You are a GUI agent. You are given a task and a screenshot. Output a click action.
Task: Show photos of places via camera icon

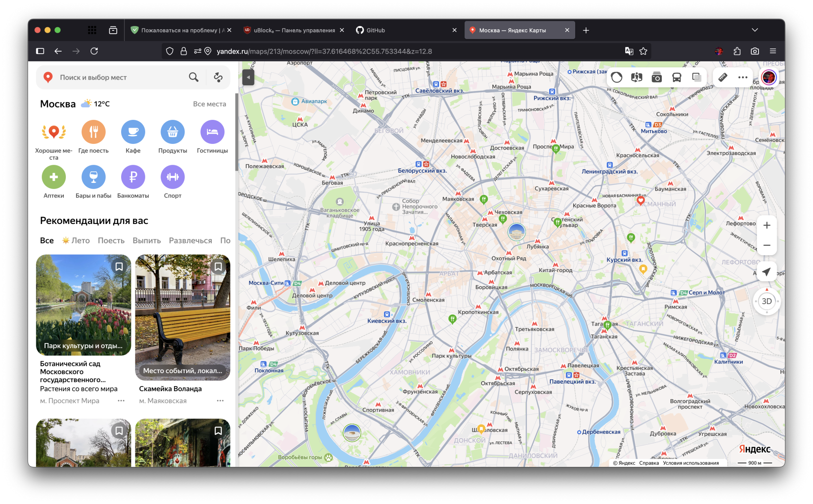[x=656, y=77]
